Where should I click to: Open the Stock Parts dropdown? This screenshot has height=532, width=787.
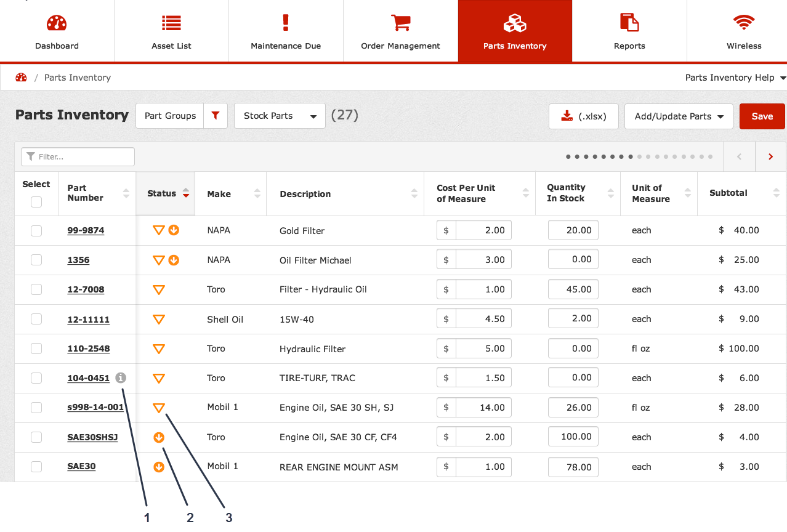click(280, 116)
